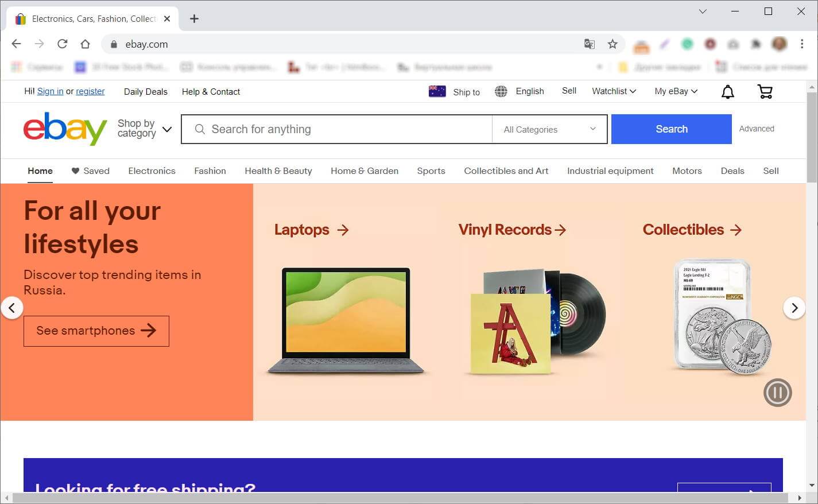818x504 pixels.
Task: Click the Sign in link
Action: pos(50,91)
